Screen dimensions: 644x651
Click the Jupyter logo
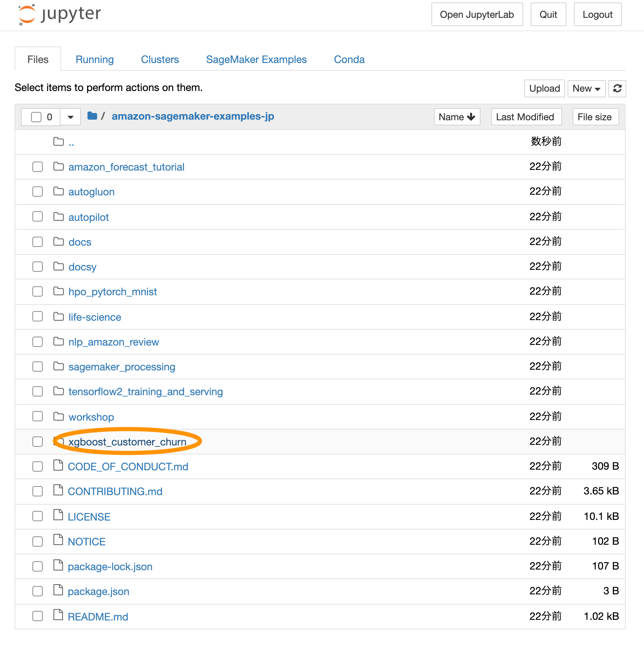click(x=59, y=15)
